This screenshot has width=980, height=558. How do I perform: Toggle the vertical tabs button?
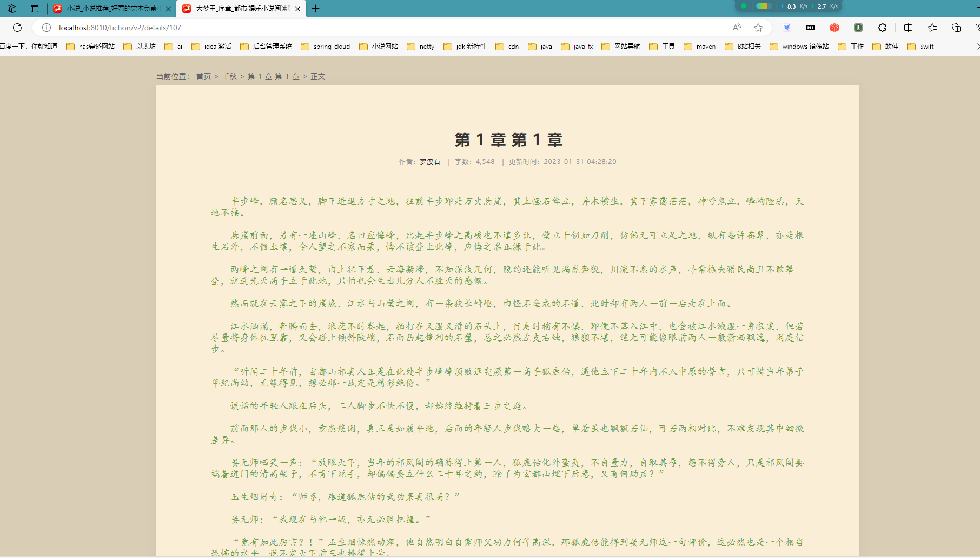[35, 9]
